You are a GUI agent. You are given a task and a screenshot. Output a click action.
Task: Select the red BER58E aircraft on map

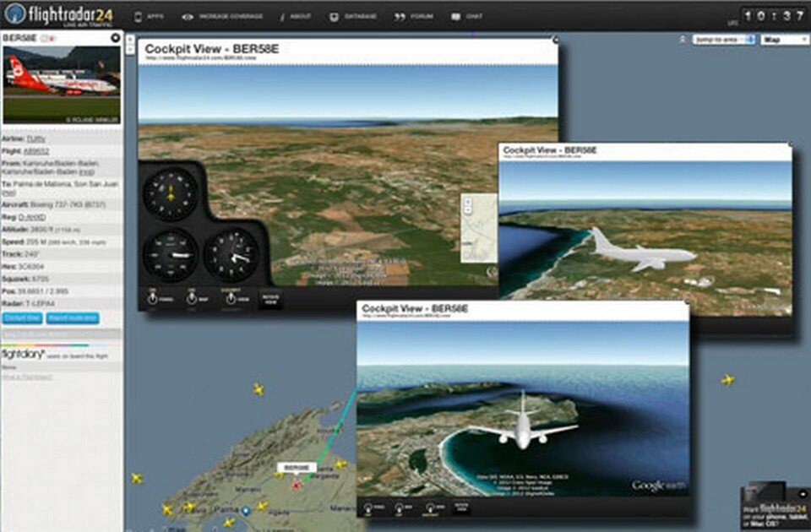point(296,485)
